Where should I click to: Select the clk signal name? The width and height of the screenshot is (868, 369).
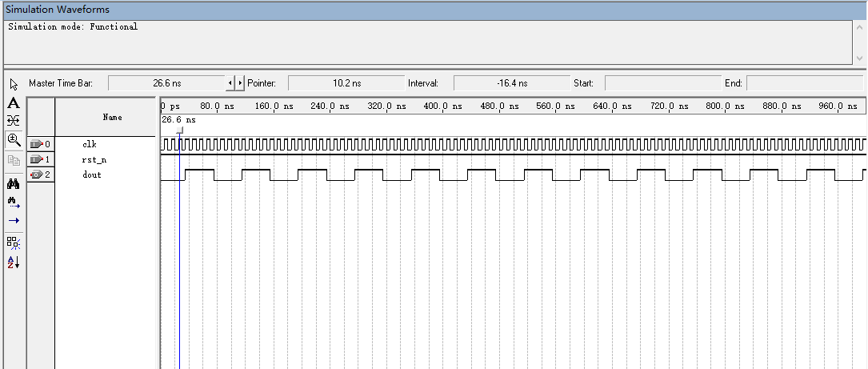90,145
